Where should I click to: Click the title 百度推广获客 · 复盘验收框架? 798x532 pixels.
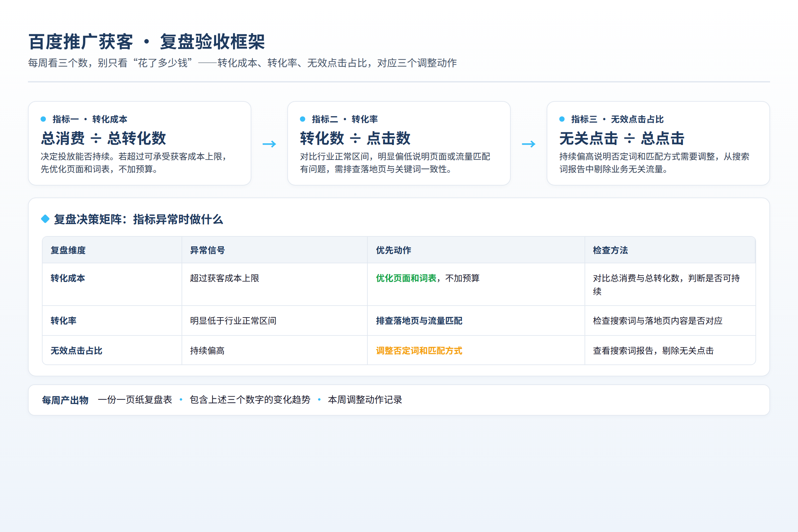tap(147, 42)
